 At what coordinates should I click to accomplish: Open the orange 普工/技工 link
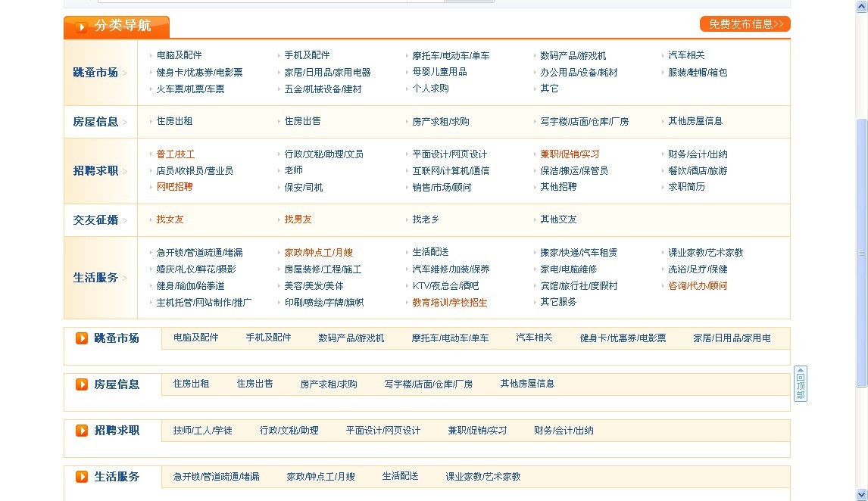coord(175,154)
